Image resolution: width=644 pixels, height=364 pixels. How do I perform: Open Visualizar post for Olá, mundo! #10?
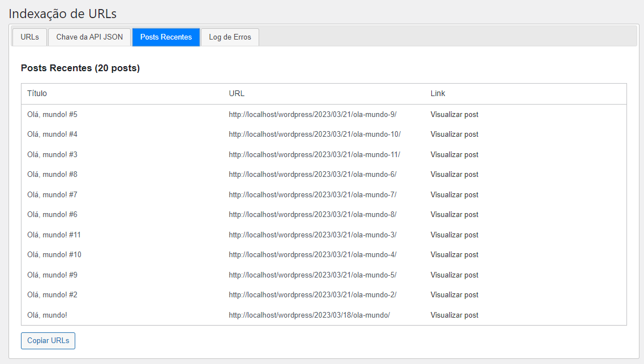454,255
